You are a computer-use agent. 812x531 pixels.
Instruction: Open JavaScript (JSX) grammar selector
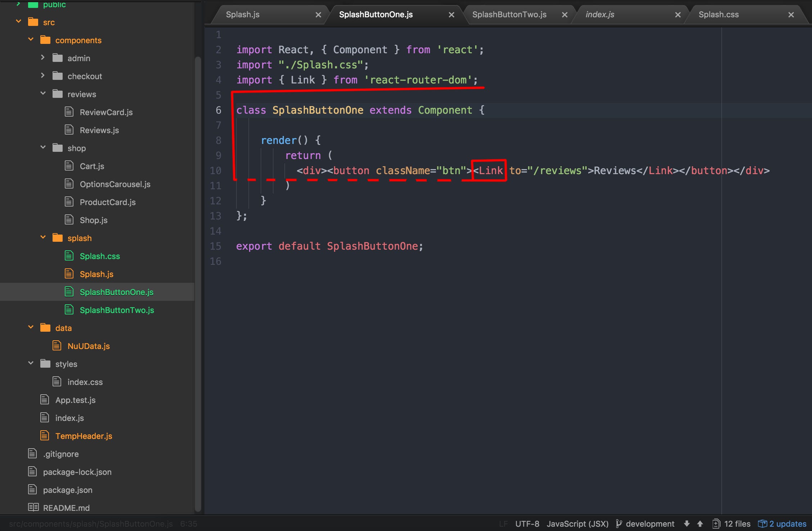577,523
